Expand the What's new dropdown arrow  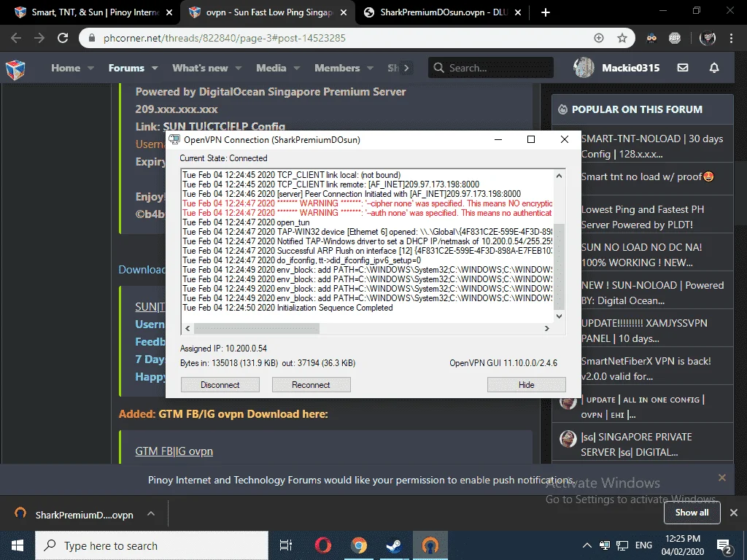(239, 68)
